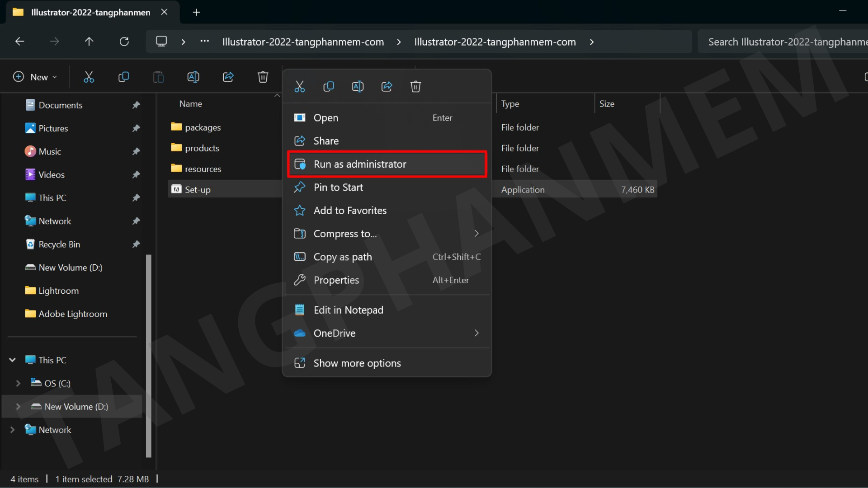
Task: Click the pin icon next to pinned Network
Action: point(136,221)
